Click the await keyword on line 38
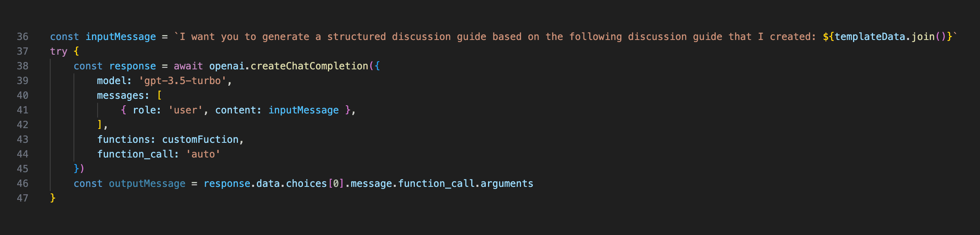Image resolution: width=980 pixels, height=235 pixels. coord(188,66)
